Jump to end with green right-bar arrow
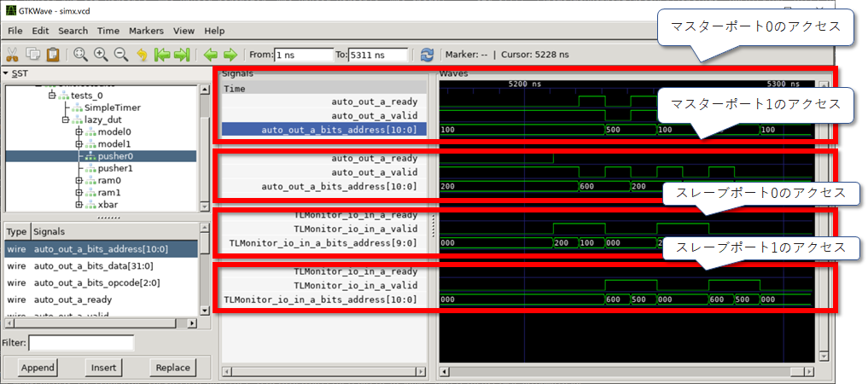Image resolution: width=868 pixels, height=384 pixels. point(182,55)
